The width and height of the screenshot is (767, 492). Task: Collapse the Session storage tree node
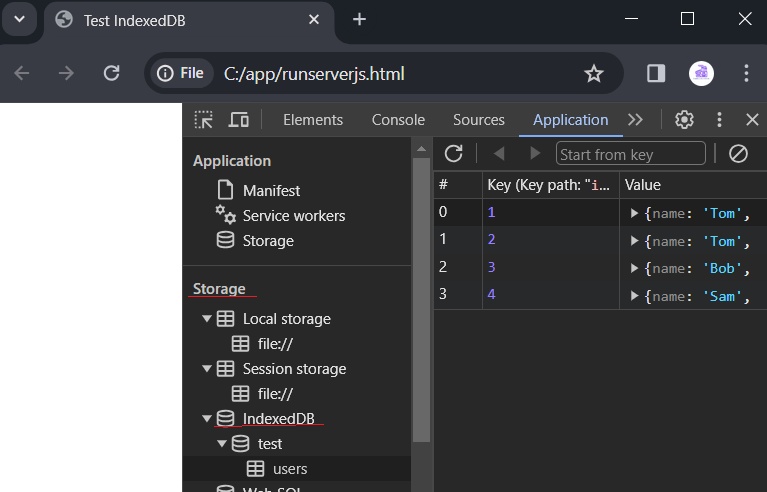click(207, 369)
